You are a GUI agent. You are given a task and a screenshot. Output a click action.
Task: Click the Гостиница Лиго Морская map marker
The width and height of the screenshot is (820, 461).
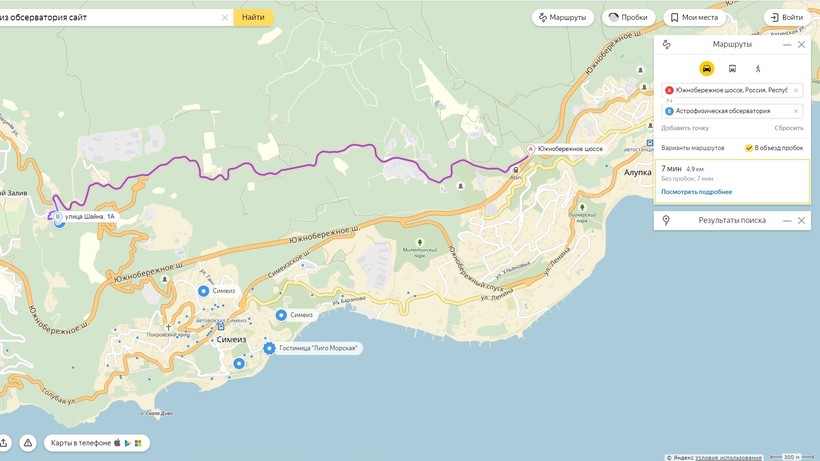tap(269, 348)
